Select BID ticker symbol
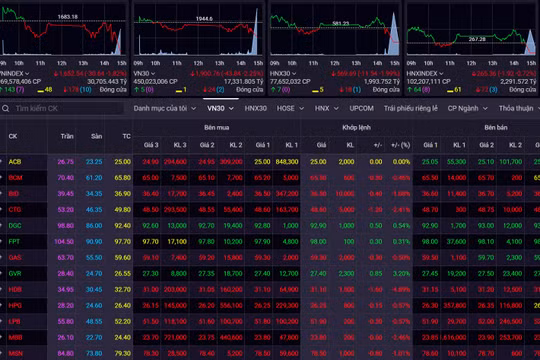The height and width of the screenshot is (360, 540). click(x=14, y=194)
